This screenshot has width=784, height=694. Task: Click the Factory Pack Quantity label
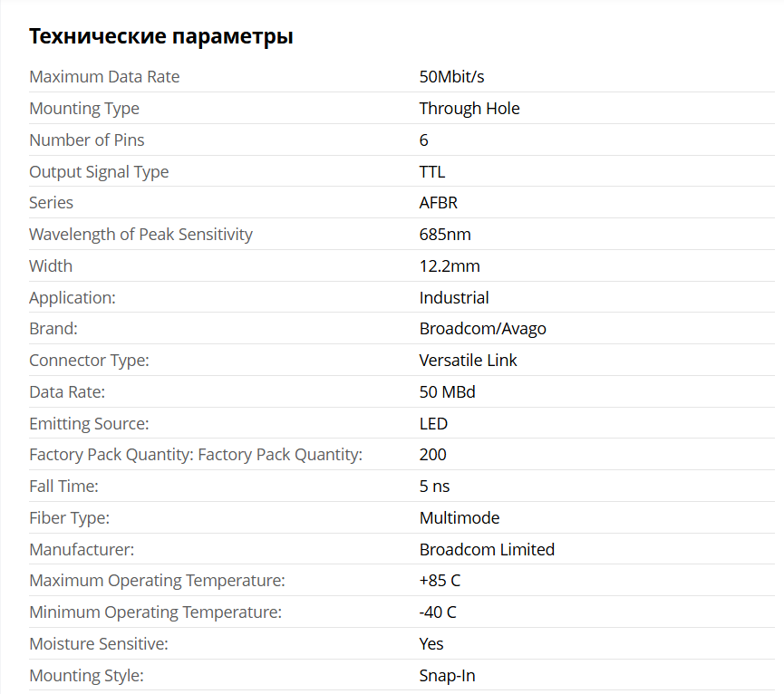point(196,455)
